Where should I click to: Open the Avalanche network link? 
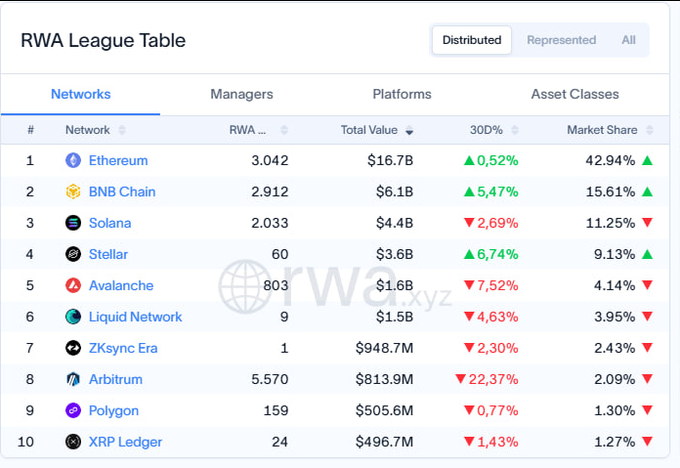coord(121,285)
